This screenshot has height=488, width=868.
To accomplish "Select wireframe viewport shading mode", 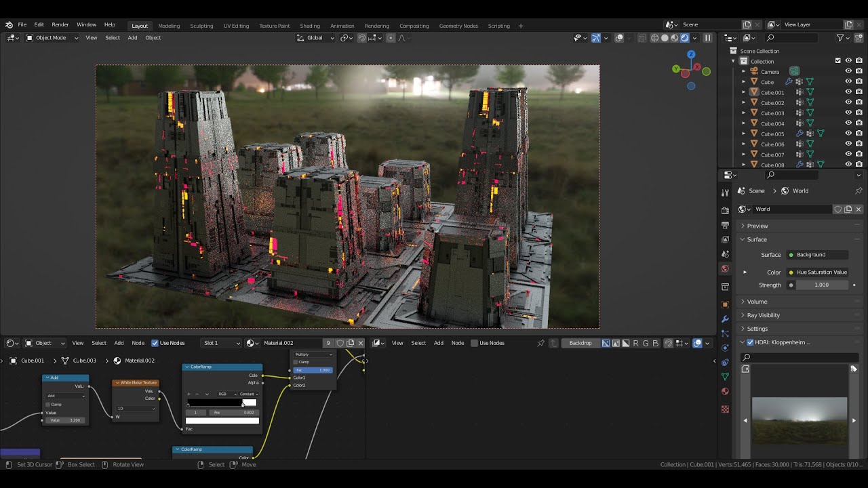I will click(x=654, y=38).
